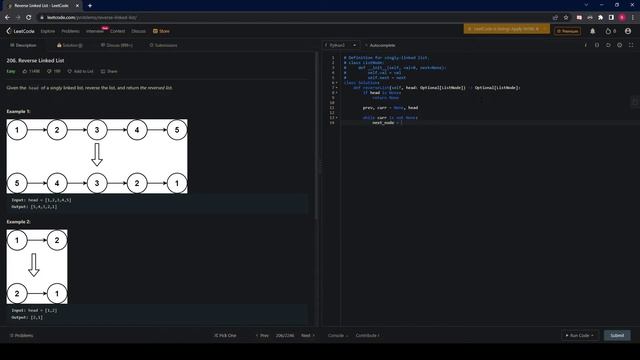Open notifications bell icon
This screenshot has width=640, height=360.
[593, 31]
